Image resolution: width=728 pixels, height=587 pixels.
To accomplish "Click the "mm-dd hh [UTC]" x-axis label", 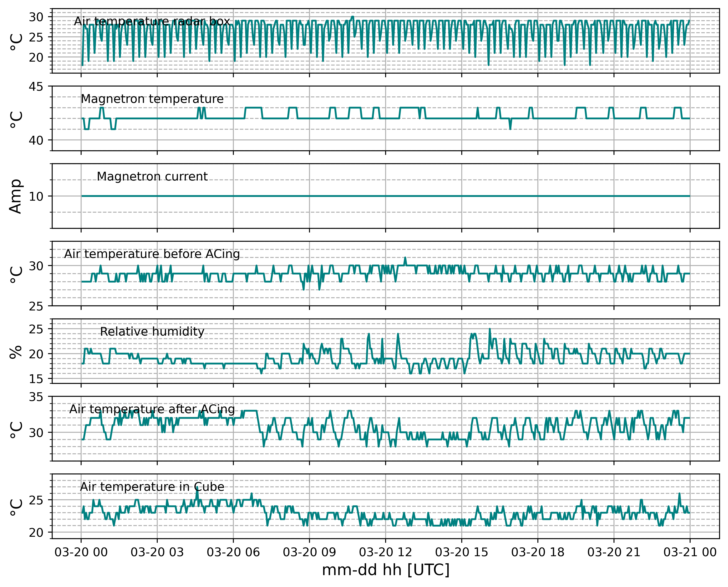I will point(385,570).
